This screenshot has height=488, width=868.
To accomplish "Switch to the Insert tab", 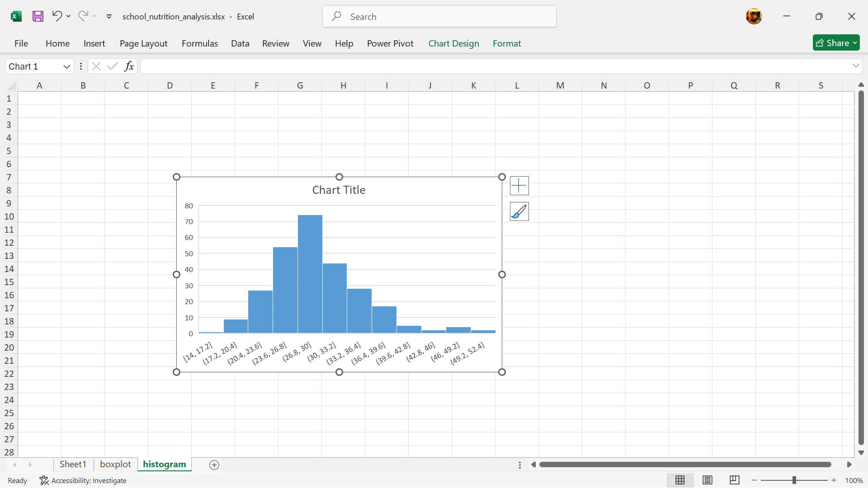I will tap(94, 43).
